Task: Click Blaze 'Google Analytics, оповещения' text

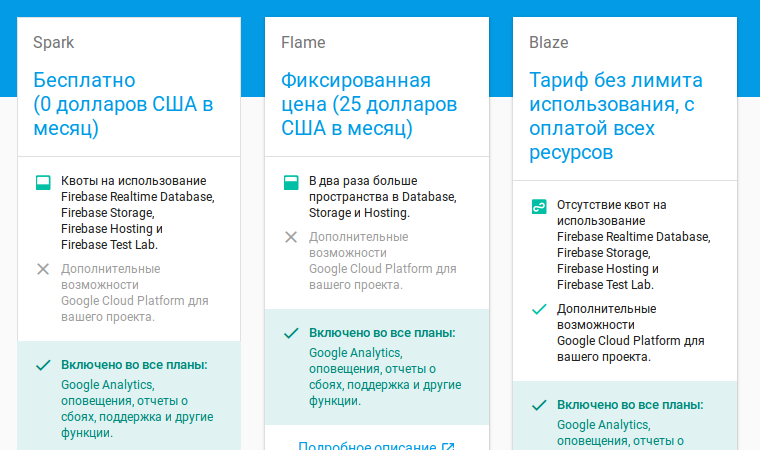Action: point(620,433)
